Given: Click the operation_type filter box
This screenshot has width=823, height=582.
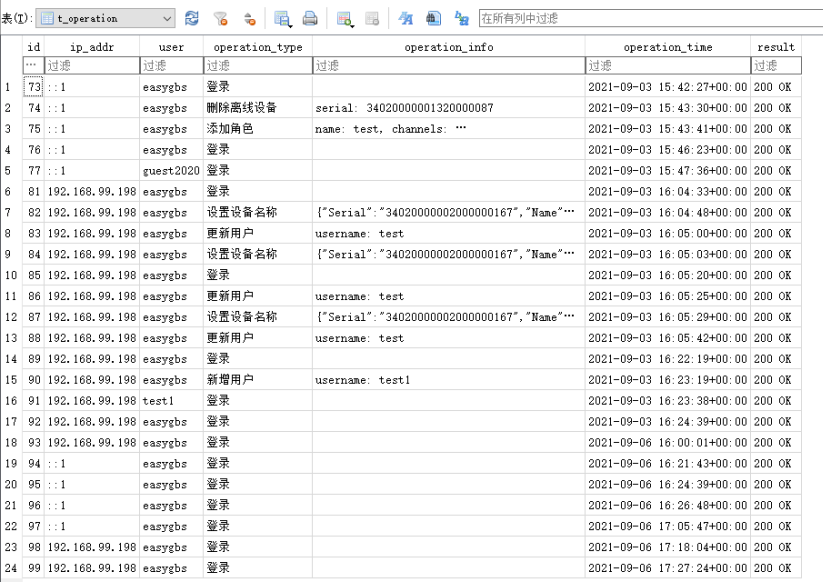Looking at the screenshot, I should tap(258, 66).
